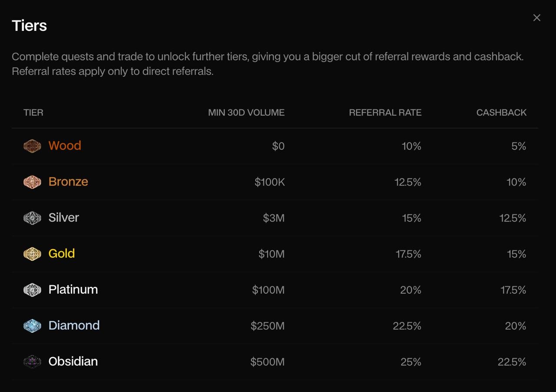Click the Gold tier badge icon
This screenshot has height=392, width=556.
click(x=32, y=254)
